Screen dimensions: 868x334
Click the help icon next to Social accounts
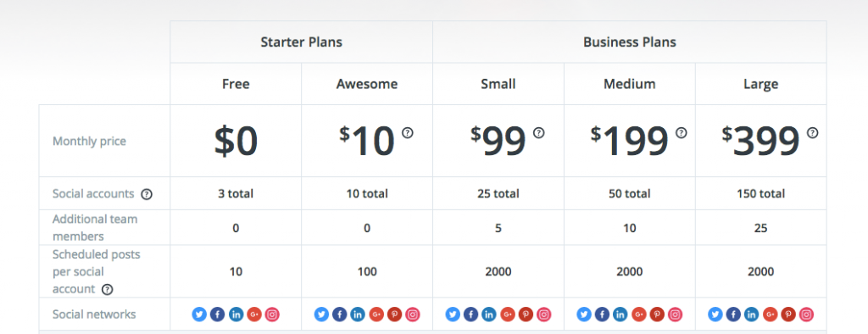(x=146, y=194)
